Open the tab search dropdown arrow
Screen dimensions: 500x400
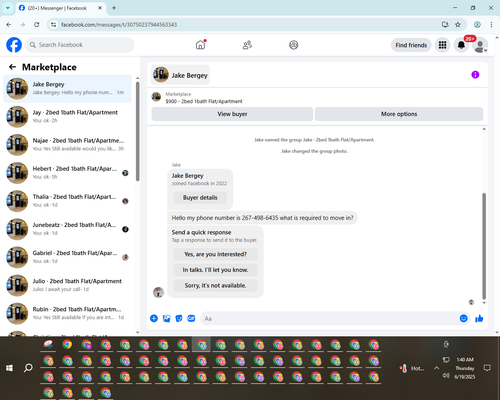click(x=8, y=8)
